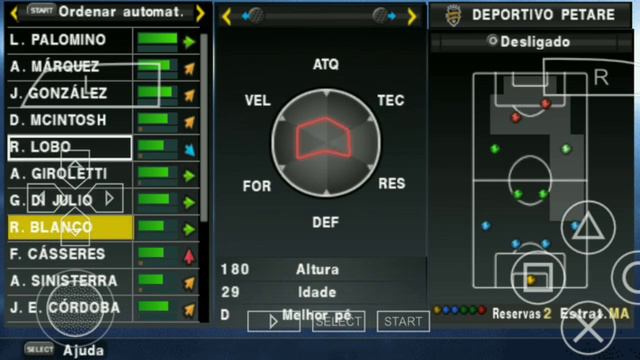This screenshot has height=360, width=640.
Task: Tap the overlay SELECT button at bottom
Action: [339, 321]
